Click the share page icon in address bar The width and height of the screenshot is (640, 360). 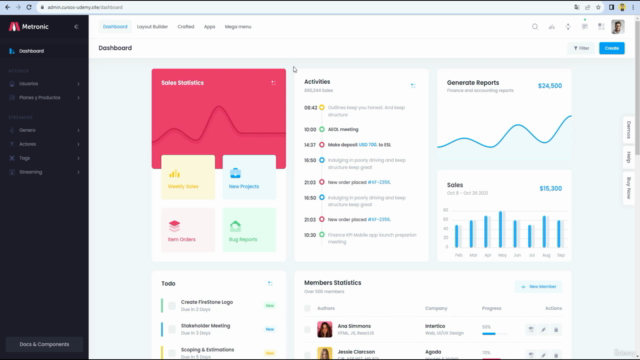(x=587, y=7)
